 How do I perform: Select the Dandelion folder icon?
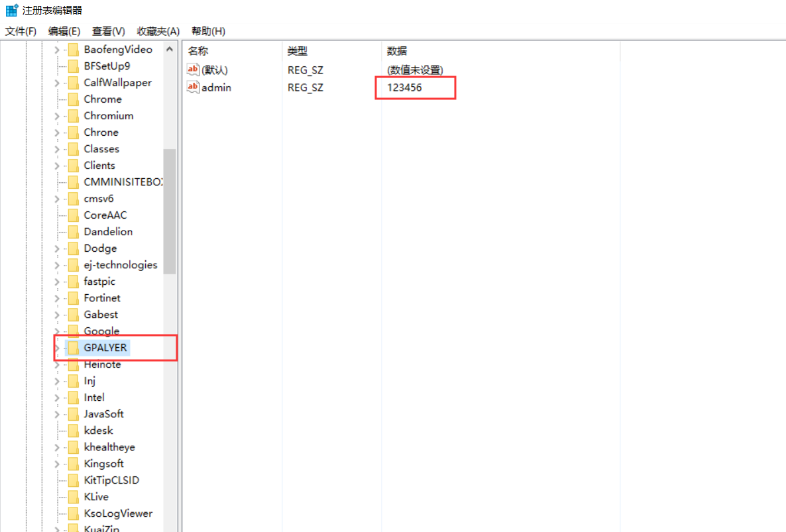coord(73,231)
